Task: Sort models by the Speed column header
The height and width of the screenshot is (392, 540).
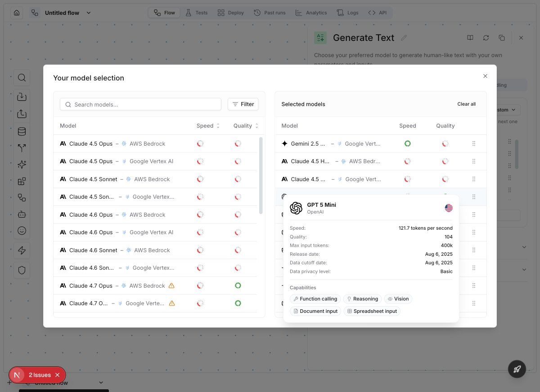Action: tap(208, 126)
